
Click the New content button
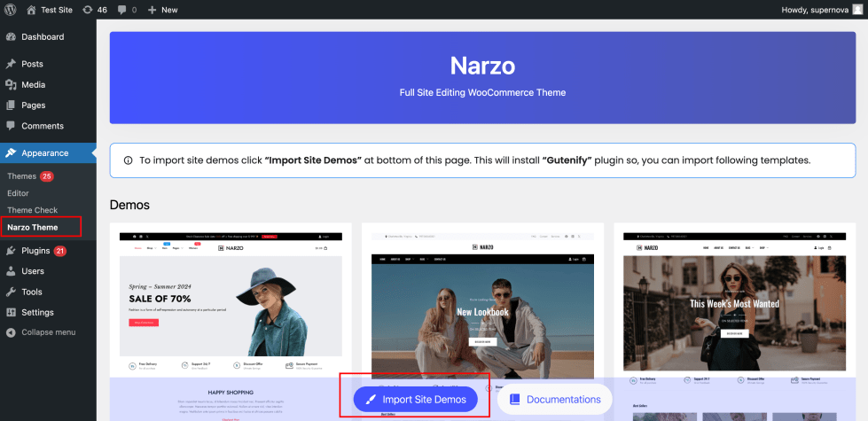coord(163,10)
